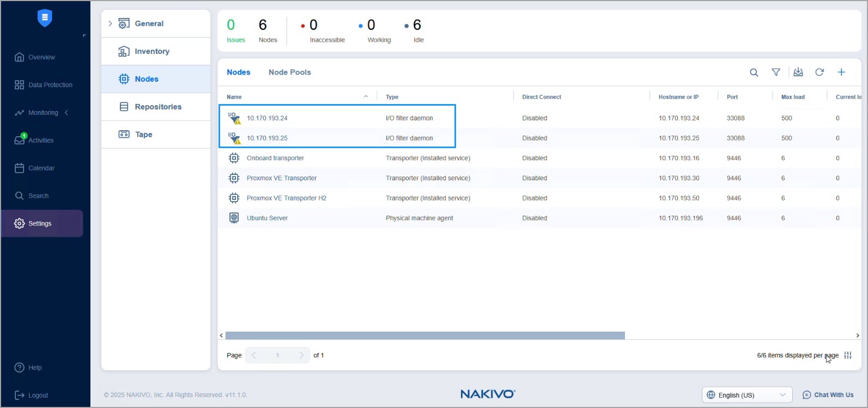Open General settings section
Viewport: 868px width, 408px height.
pyautogui.click(x=156, y=23)
